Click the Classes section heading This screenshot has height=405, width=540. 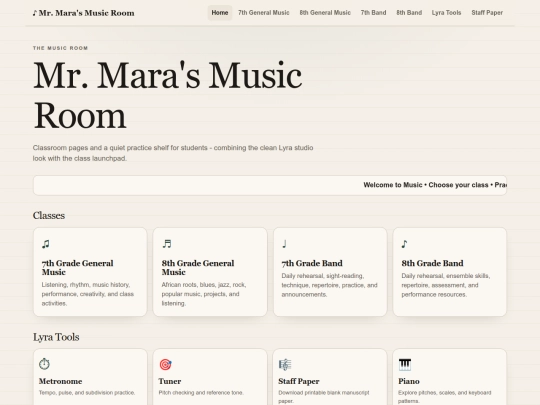point(49,216)
